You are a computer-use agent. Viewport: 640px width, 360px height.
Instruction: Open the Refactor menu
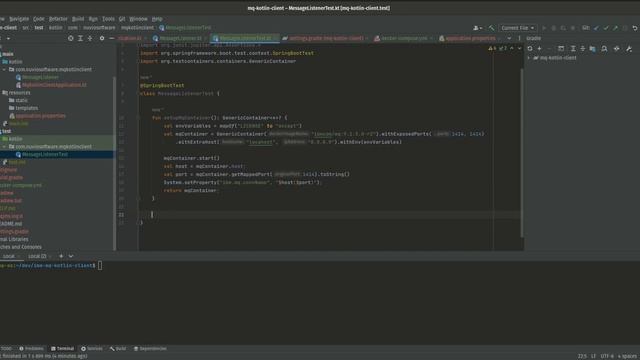(58, 19)
